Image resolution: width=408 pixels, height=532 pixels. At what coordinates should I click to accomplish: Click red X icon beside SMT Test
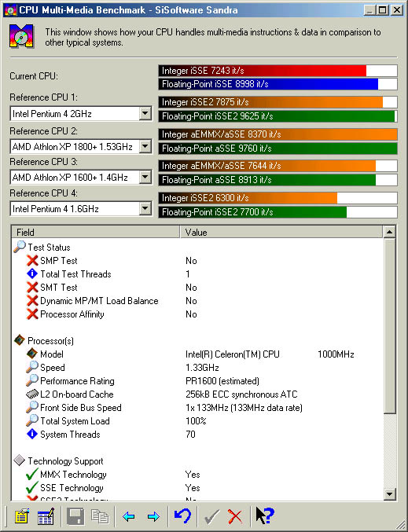click(32, 288)
